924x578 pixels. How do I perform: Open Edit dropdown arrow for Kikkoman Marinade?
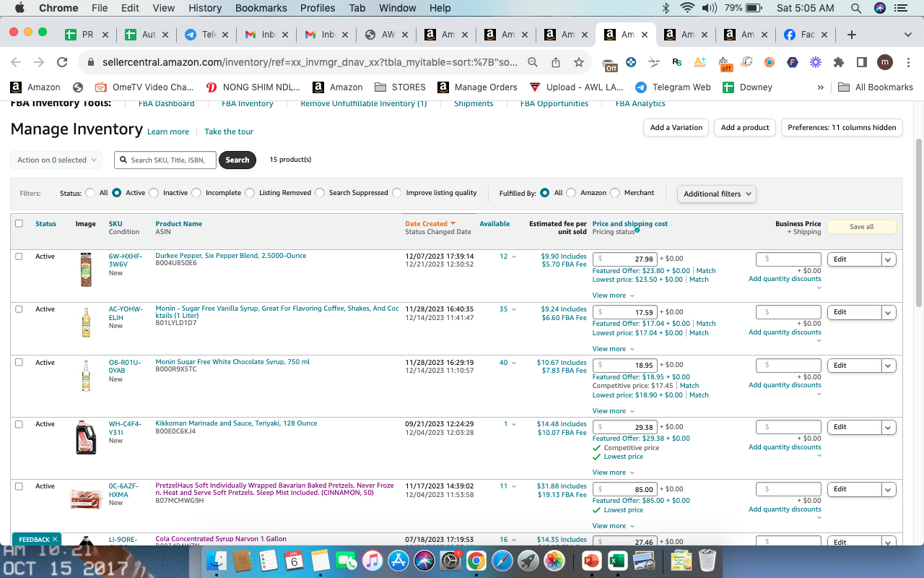pos(889,427)
